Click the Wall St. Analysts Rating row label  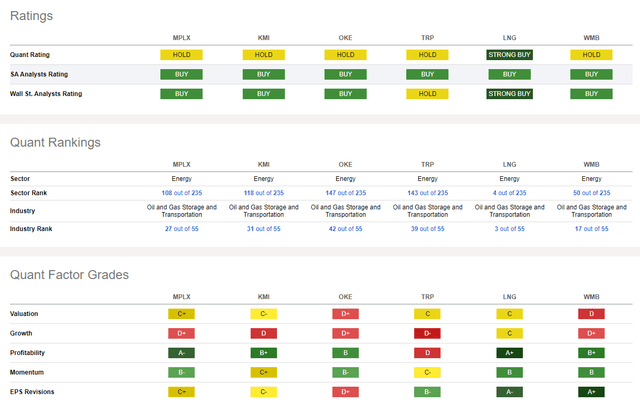click(46, 94)
